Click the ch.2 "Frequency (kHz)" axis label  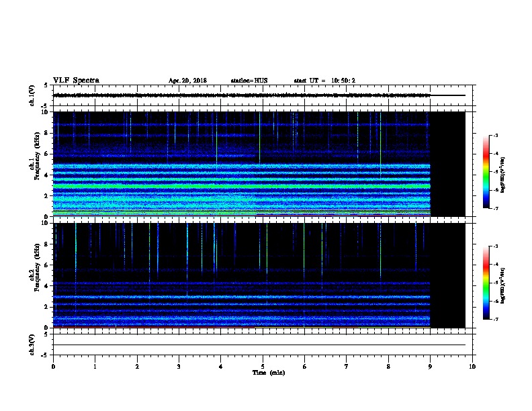pos(37,267)
